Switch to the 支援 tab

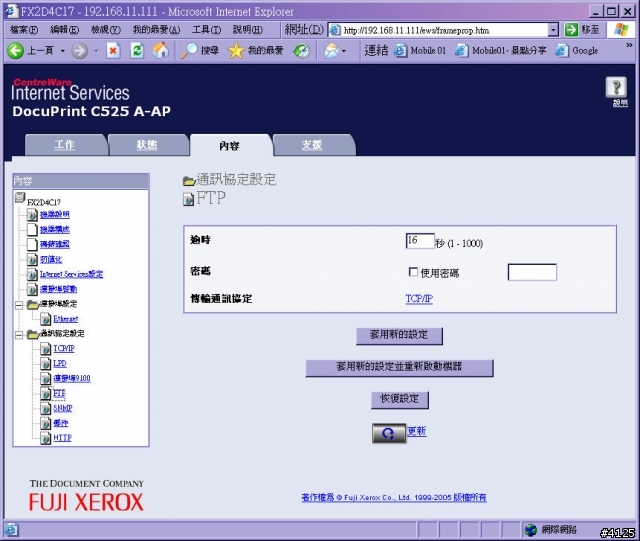(313, 145)
